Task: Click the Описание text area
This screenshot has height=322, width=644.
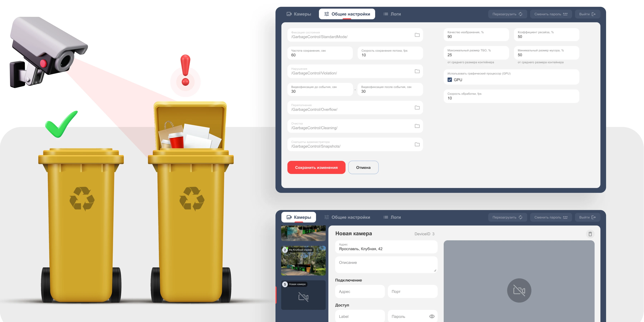Action: pyautogui.click(x=386, y=265)
